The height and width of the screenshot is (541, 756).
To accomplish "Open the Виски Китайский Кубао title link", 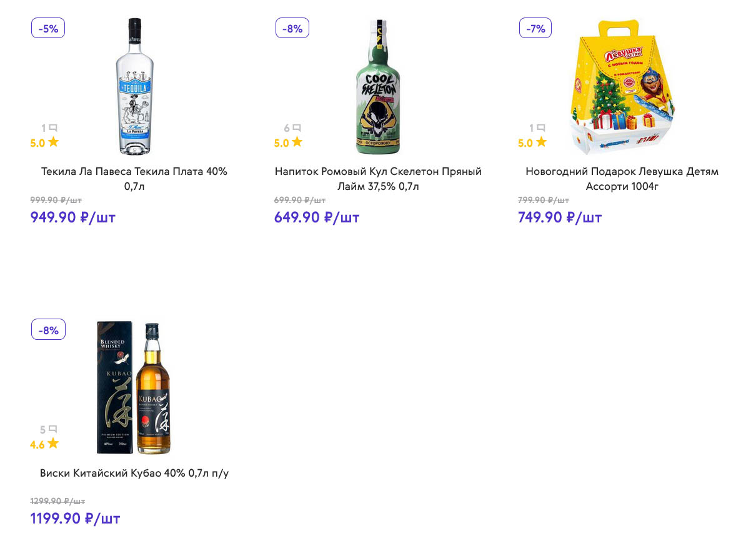I will [134, 473].
